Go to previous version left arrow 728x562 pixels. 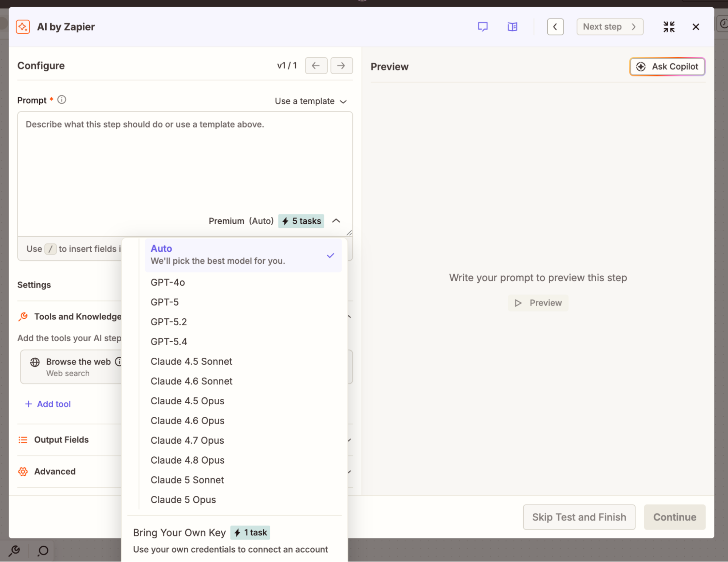click(x=316, y=66)
